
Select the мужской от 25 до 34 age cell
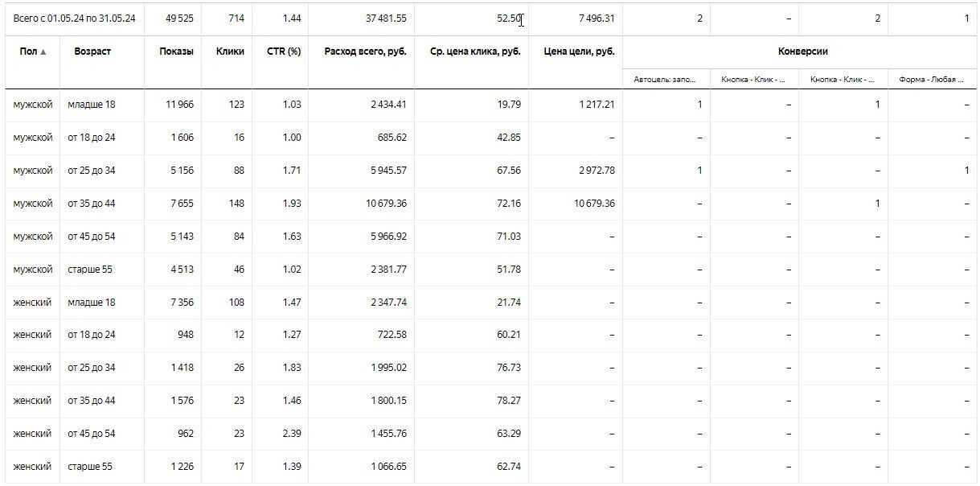click(x=92, y=171)
